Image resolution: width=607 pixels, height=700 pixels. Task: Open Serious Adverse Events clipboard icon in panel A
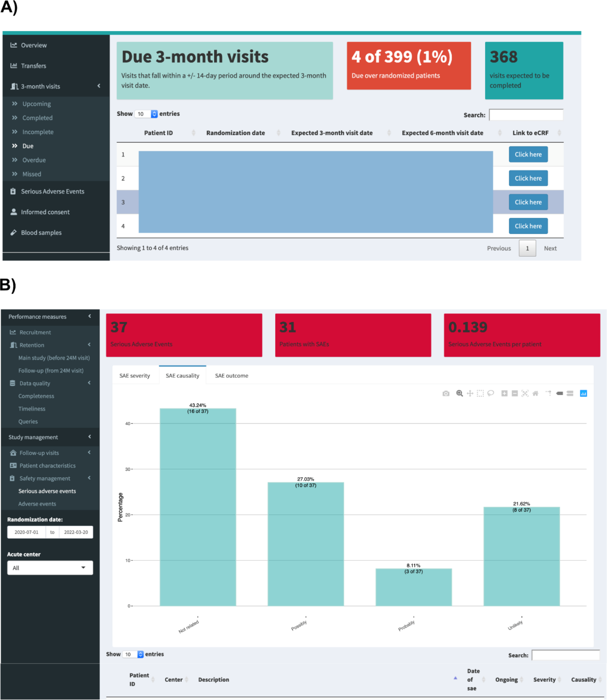(x=13, y=191)
